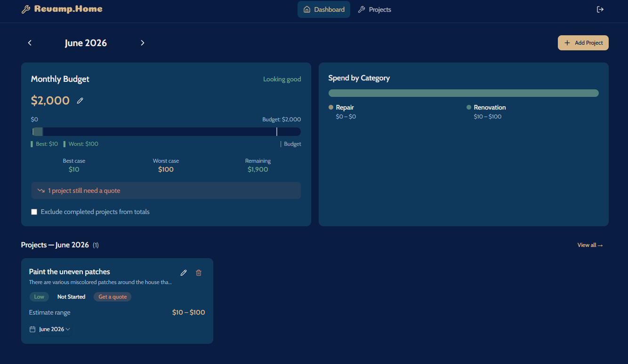The image size is (628, 364).
Task: Toggle Exclude completed projects from totals checkbox
Action: pos(34,212)
